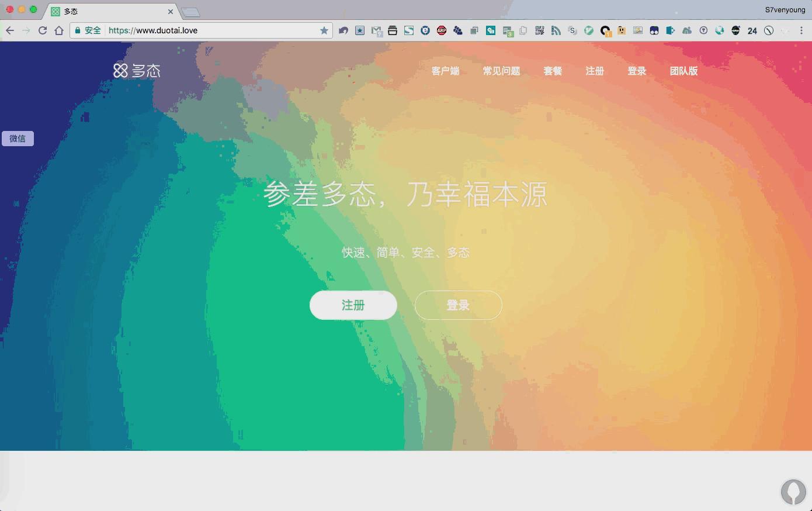
Task: Go to 常见问题 in navigation
Action: pos(501,71)
